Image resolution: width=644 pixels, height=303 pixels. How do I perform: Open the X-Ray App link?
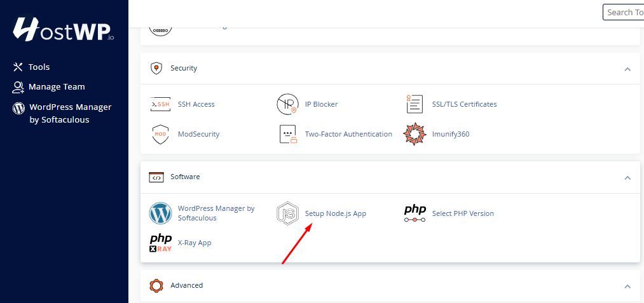pos(195,243)
